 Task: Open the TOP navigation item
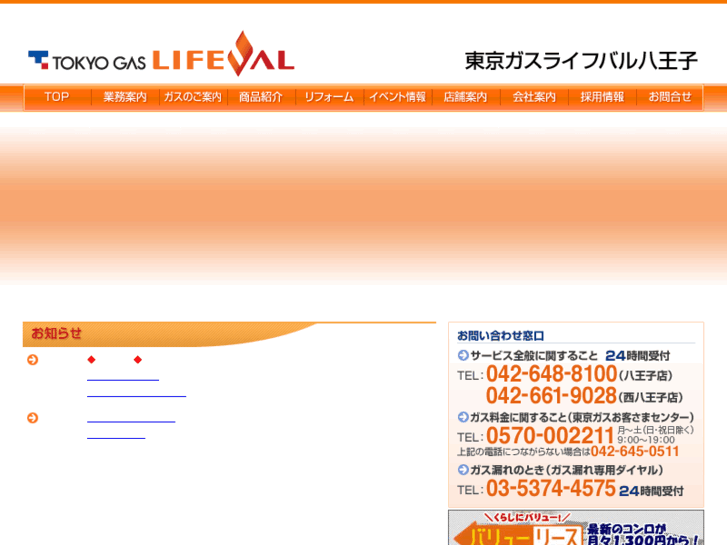coord(57,97)
